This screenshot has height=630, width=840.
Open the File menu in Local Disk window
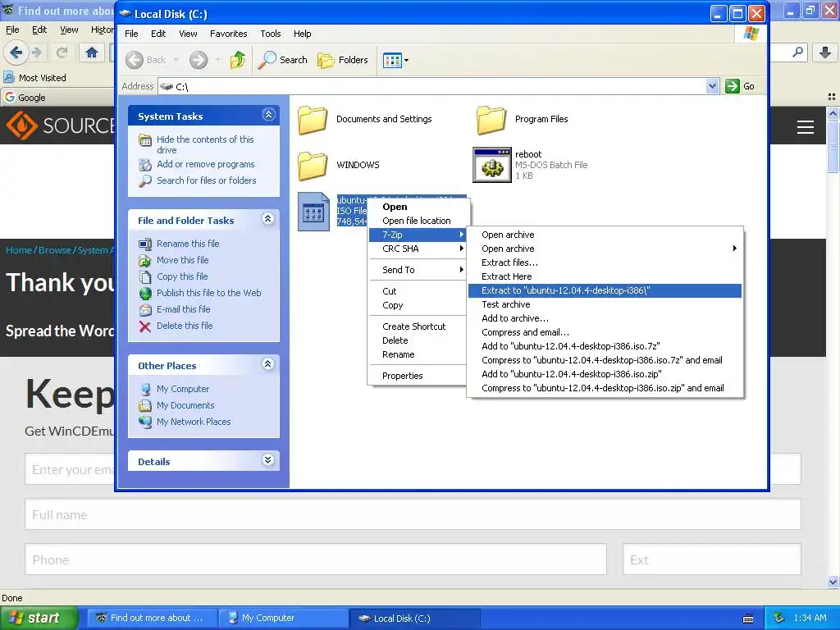coord(131,34)
